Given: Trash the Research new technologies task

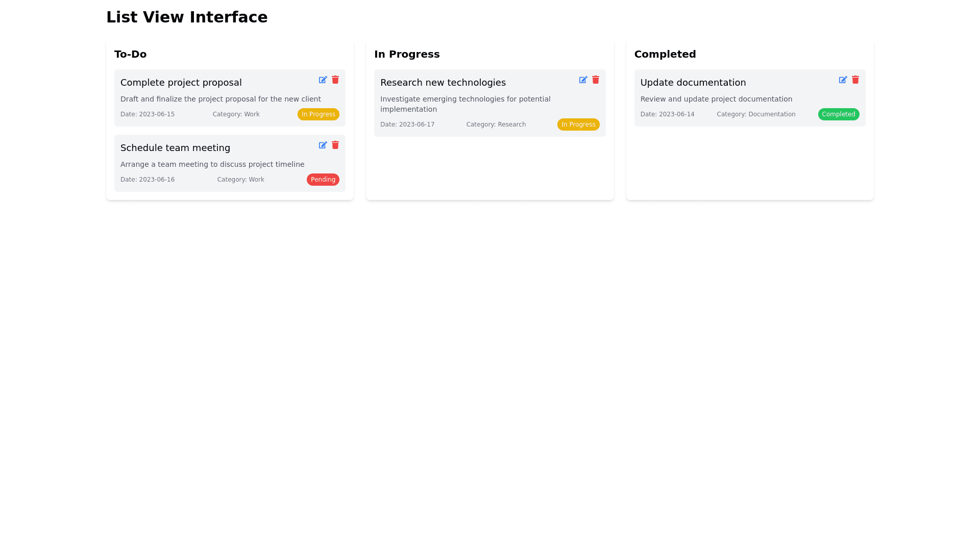Looking at the screenshot, I should tap(596, 80).
